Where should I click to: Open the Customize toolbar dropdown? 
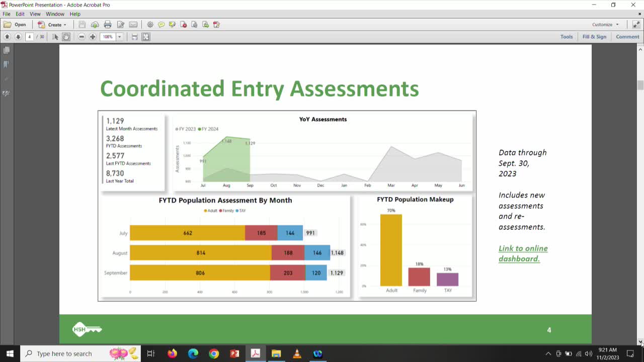click(x=605, y=25)
